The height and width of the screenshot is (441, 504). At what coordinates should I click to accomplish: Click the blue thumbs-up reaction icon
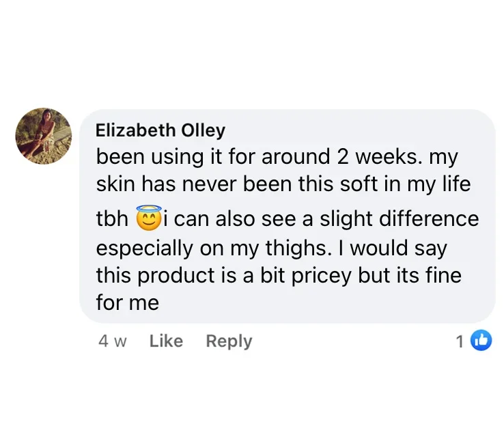click(481, 341)
